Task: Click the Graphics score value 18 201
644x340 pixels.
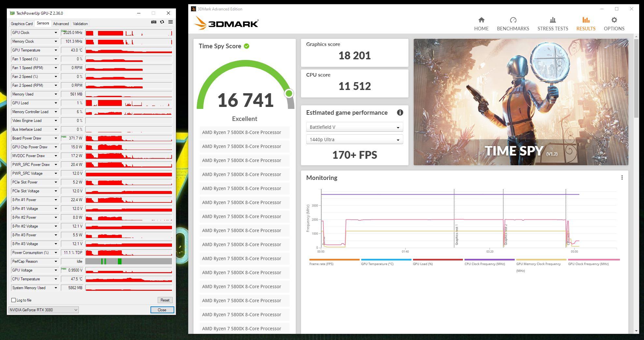Action: (x=354, y=55)
